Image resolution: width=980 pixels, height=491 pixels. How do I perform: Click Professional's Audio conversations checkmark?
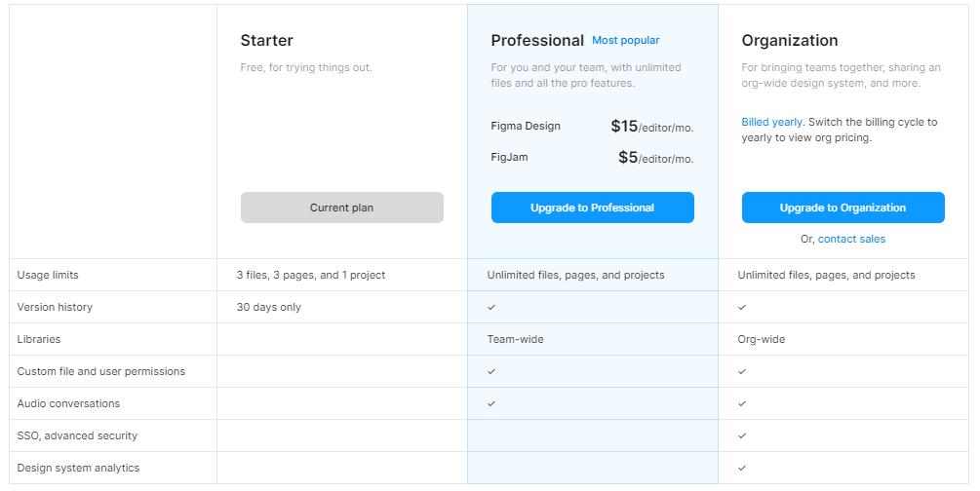tap(491, 403)
